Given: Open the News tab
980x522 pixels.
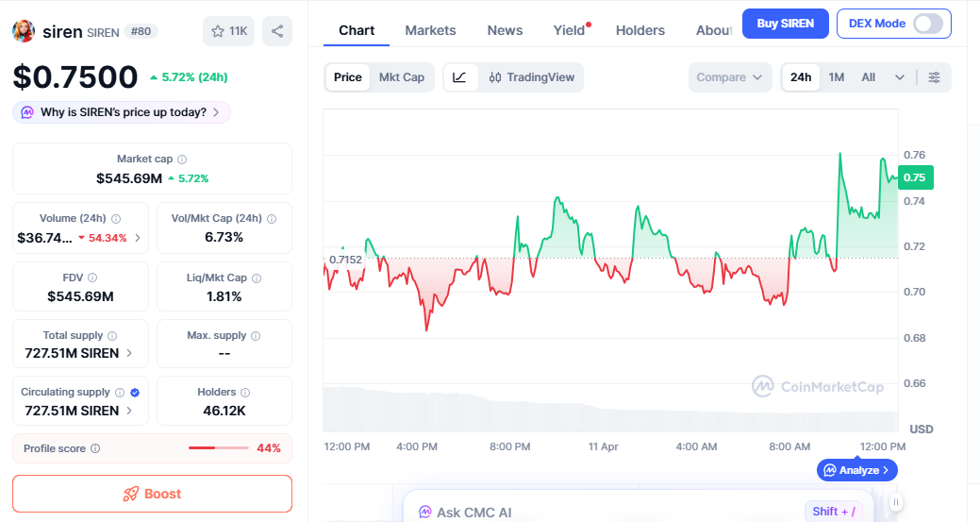Looking at the screenshot, I should click(505, 30).
